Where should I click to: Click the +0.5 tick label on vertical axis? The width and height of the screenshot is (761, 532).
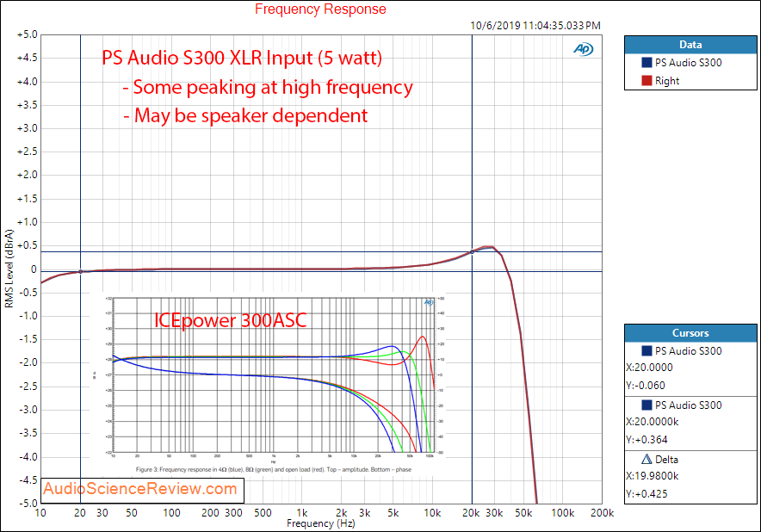tap(28, 245)
